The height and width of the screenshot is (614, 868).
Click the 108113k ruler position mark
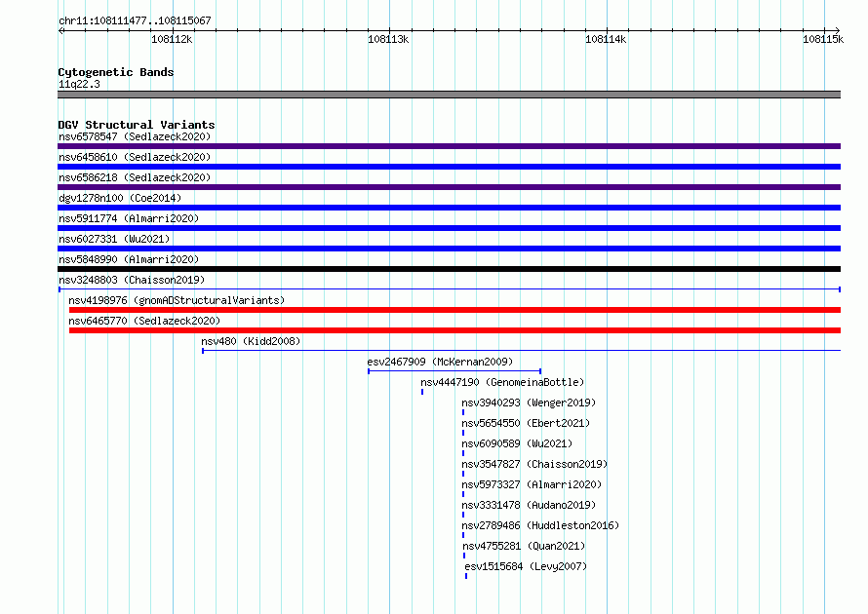tap(388, 39)
